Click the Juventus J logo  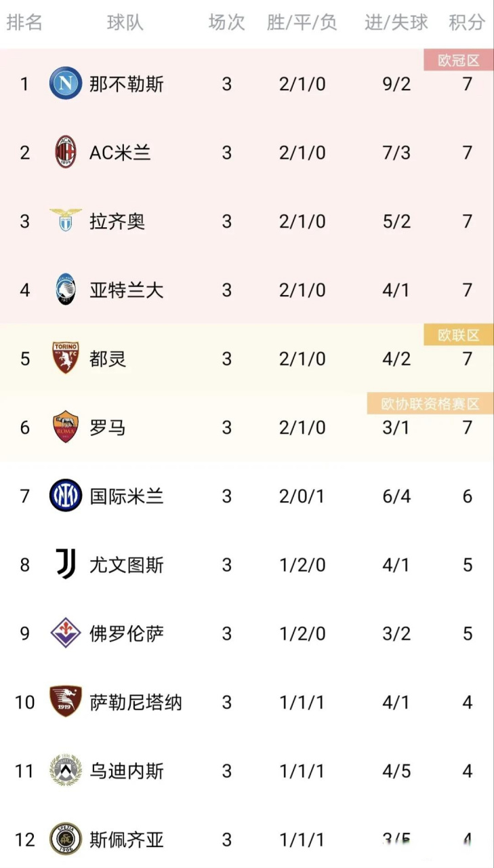click(65, 564)
